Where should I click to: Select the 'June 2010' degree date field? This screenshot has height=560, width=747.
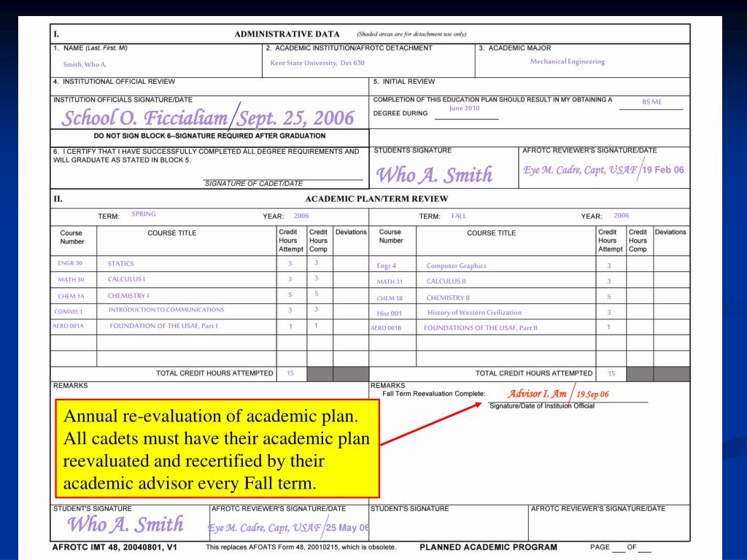coord(464,108)
